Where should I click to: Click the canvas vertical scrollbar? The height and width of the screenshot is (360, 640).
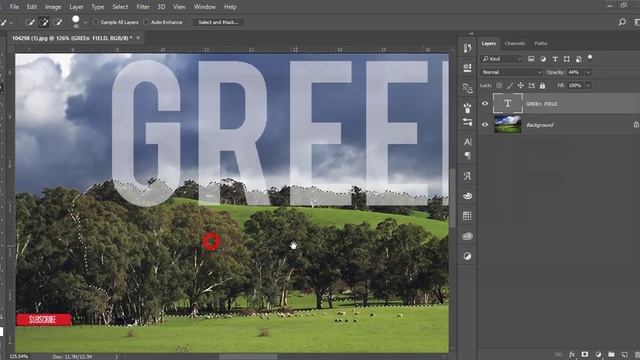tap(452, 198)
